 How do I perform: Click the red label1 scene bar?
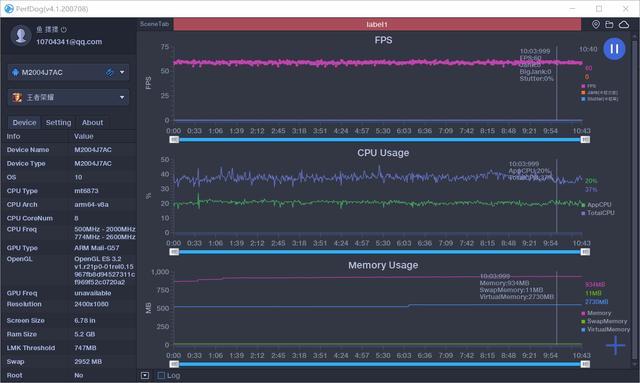(x=377, y=24)
